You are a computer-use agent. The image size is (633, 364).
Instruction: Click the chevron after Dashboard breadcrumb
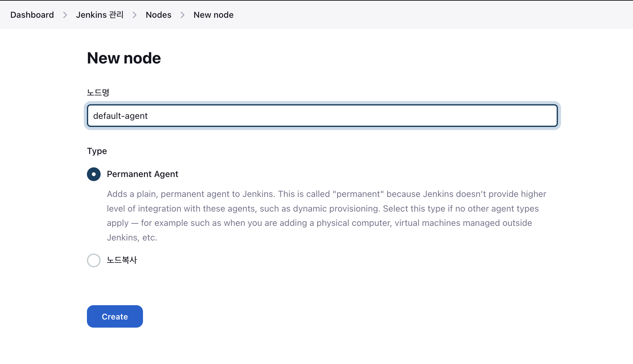coord(65,15)
